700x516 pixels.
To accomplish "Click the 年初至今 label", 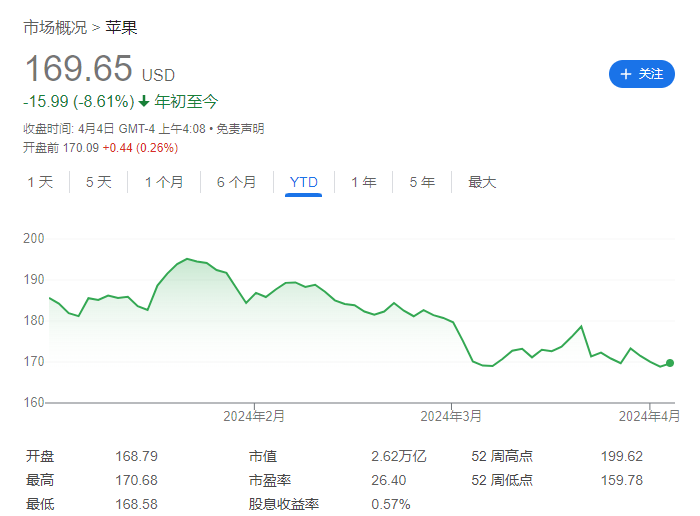I will [x=186, y=101].
